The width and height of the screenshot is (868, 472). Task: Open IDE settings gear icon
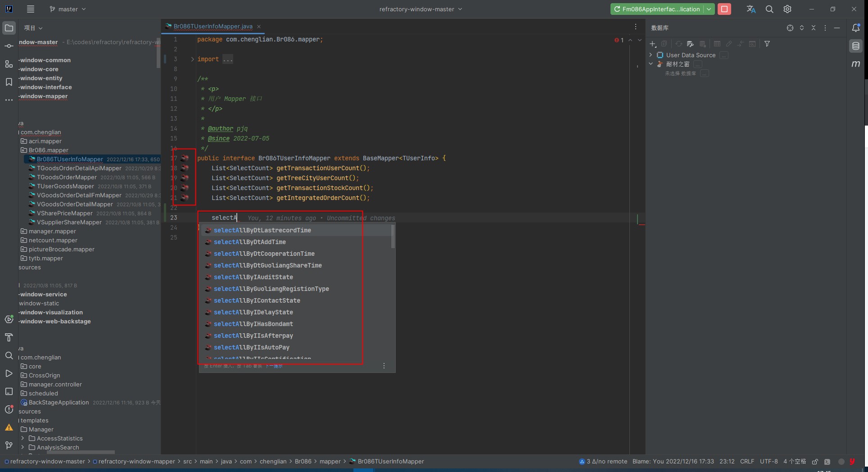point(787,9)
